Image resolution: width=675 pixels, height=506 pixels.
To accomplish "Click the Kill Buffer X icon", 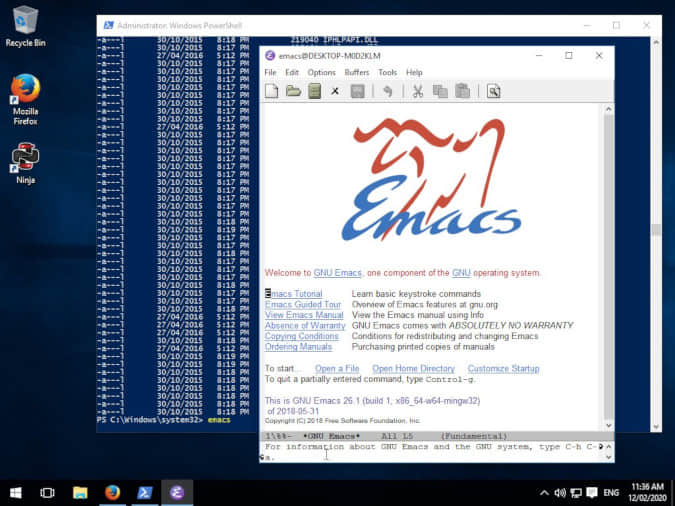I will (x=335, y=91).
